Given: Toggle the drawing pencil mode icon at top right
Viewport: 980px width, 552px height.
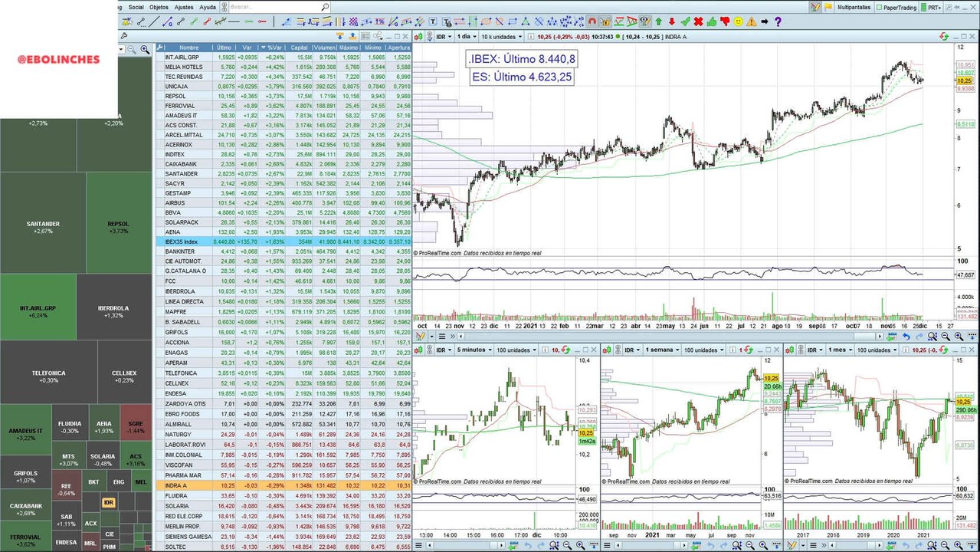Looking at the screenshot, I should 814,7.
